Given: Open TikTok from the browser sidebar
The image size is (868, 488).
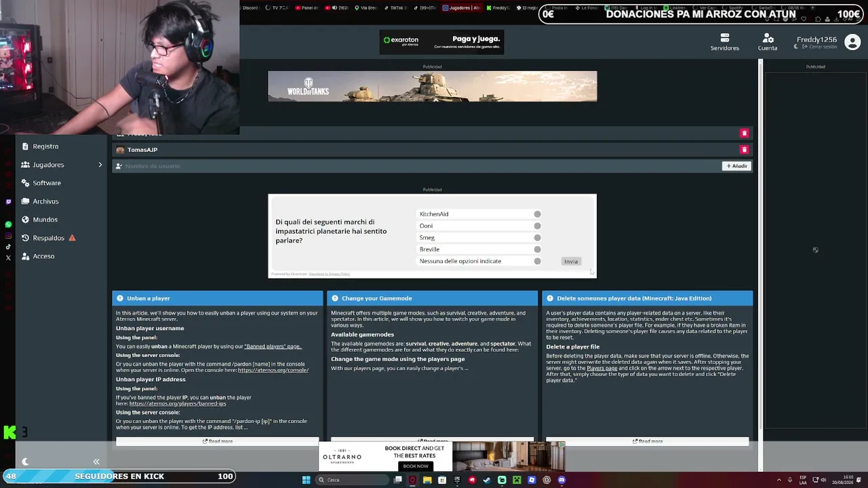Looking at the screenshot, I should 8,247.
